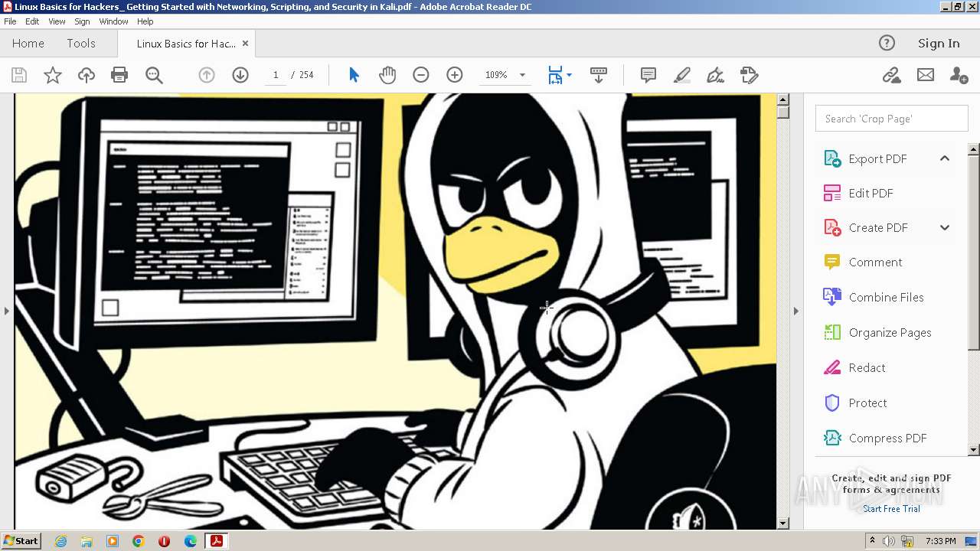This screenshot has height=551, width=980.
Task: Go to previous page arrow
Action: (207, 75)
